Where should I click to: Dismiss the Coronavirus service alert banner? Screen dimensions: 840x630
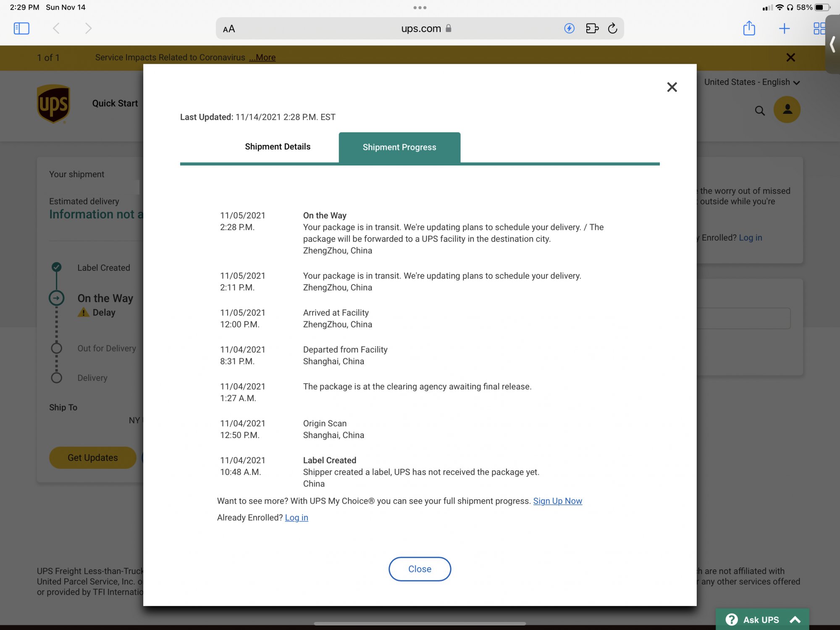pyautogui.click(x=790, y=58)
